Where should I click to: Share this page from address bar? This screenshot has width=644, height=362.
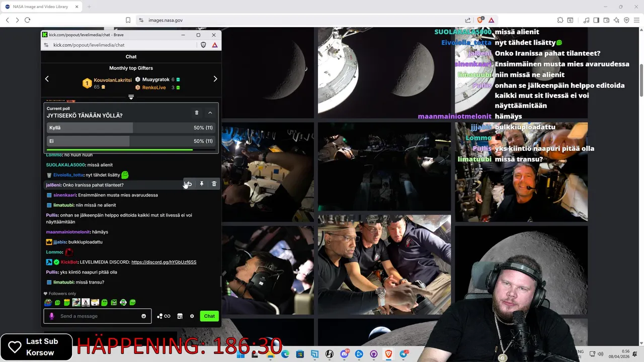pyautogui.click(x=468, y=20)
